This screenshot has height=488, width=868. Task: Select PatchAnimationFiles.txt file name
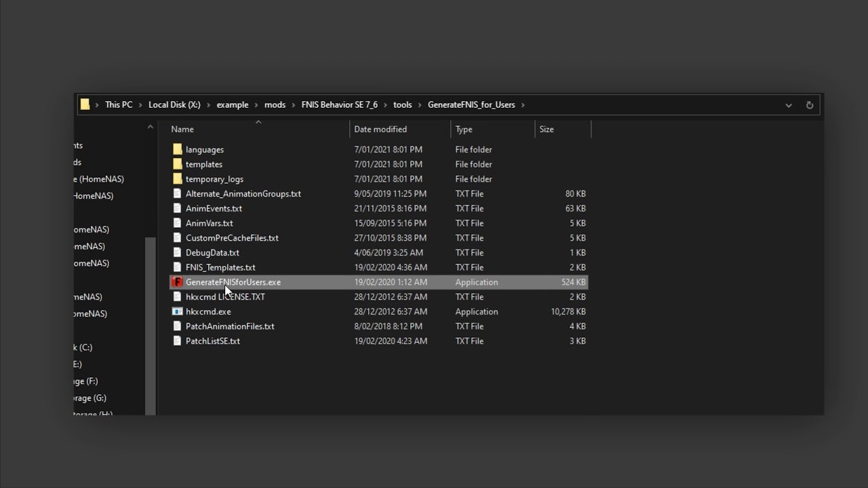click(230, 327)
